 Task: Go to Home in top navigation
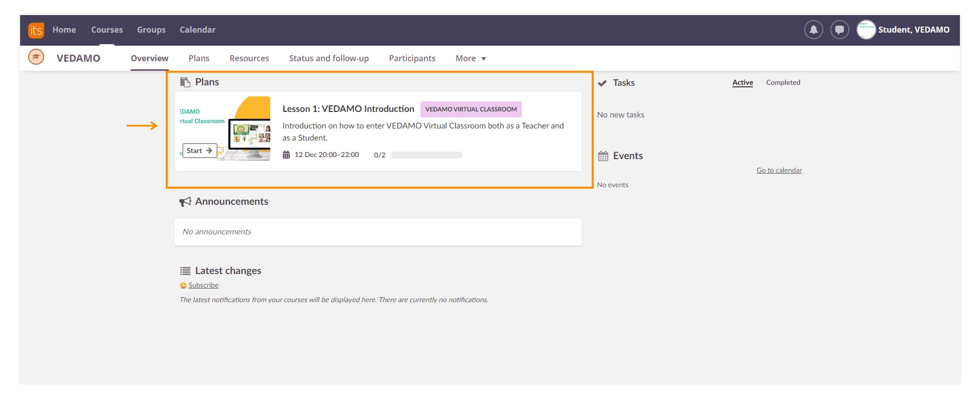tap(64, 30)
